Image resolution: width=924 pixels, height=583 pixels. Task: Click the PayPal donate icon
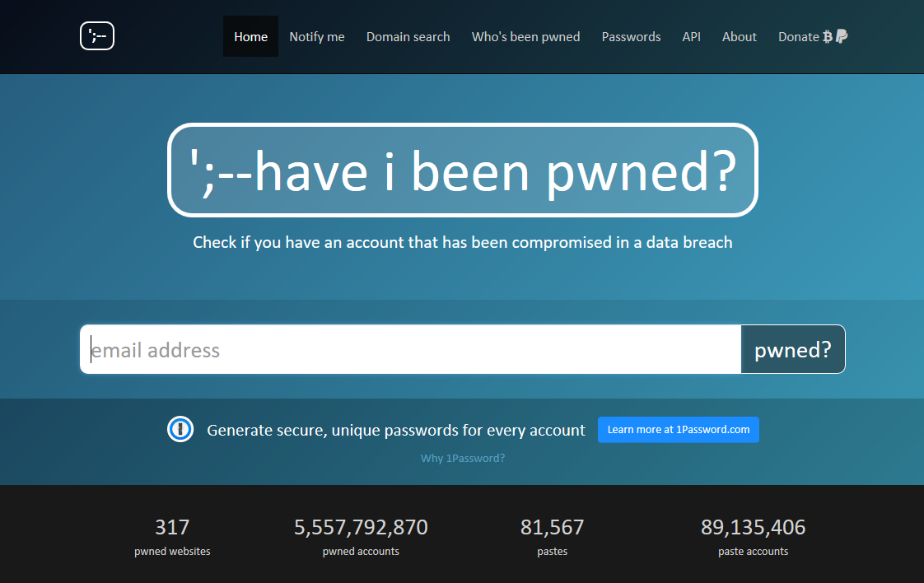click(842, 36)
